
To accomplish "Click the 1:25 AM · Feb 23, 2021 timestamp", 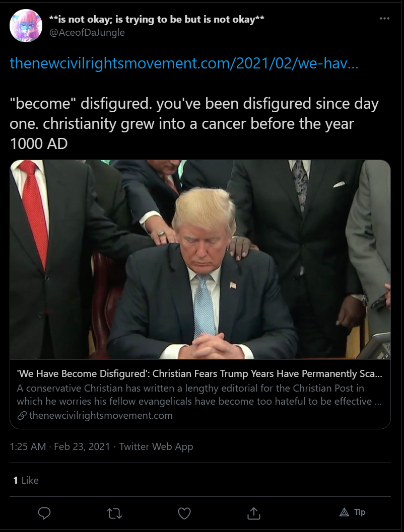I will pos(60,446).
